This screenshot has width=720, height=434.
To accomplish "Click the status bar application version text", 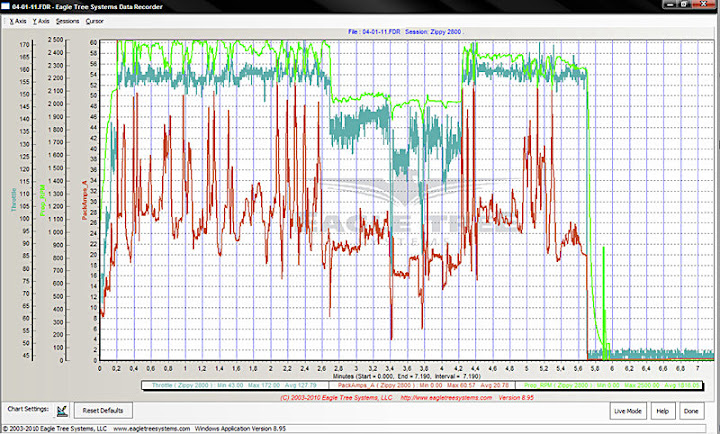I will [x=240, y=428].
